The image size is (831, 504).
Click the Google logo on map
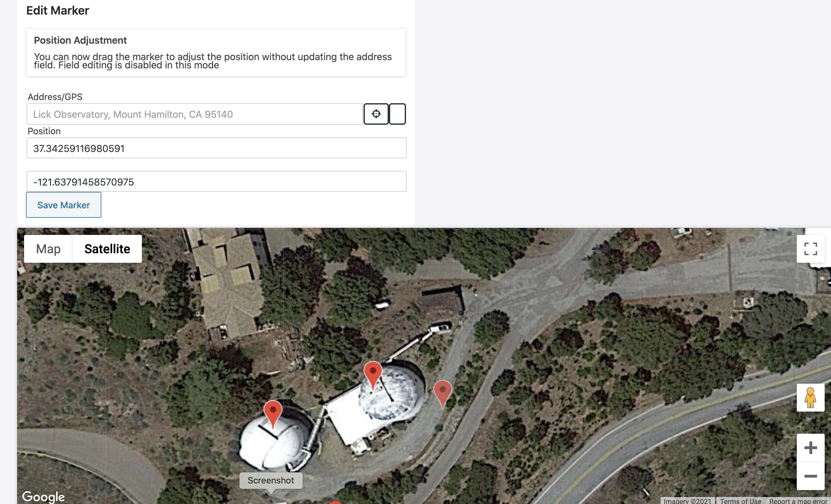tap(43, 497)
